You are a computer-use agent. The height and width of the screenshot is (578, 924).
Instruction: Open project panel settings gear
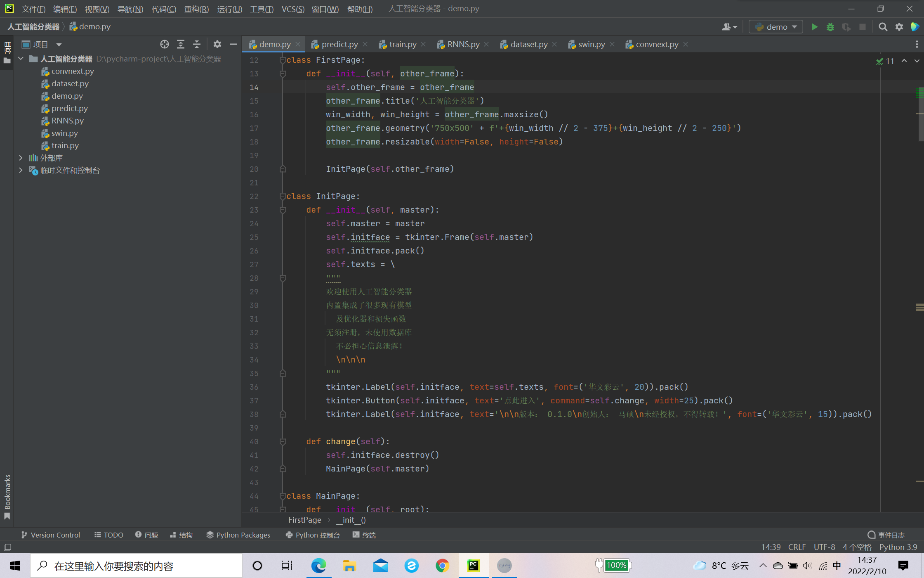click(x=217, y=44)
